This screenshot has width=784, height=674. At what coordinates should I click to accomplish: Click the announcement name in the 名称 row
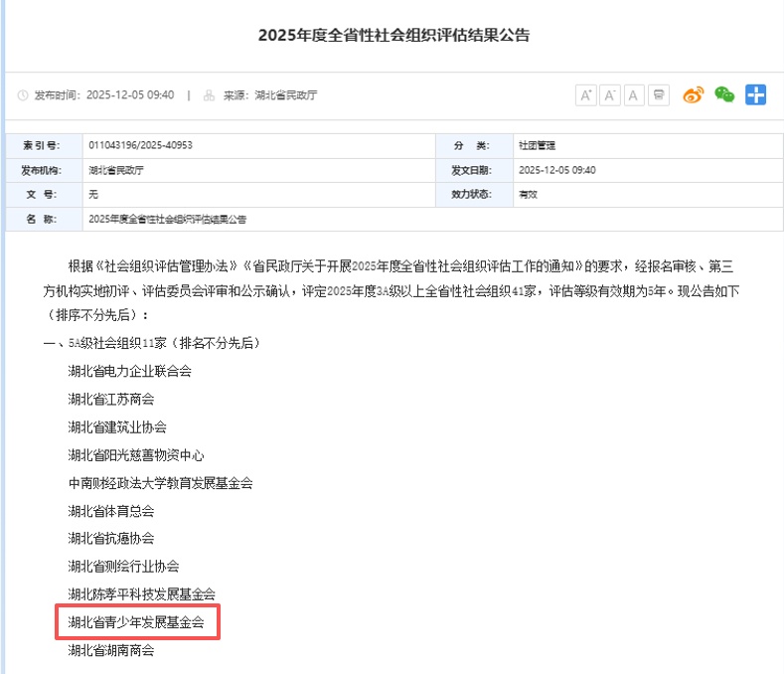(x=167, y=219)
